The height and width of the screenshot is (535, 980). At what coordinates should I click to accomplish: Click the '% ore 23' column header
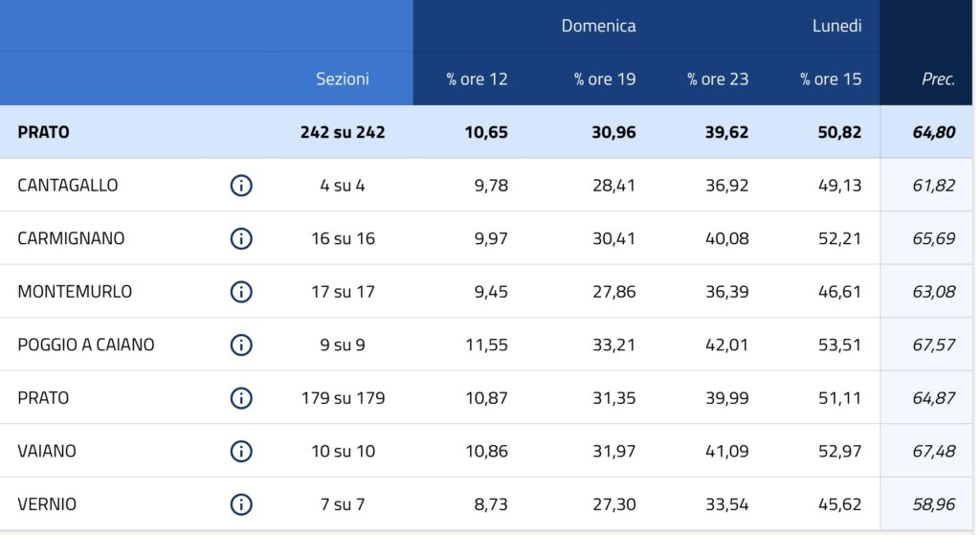[x=718, y=79]
